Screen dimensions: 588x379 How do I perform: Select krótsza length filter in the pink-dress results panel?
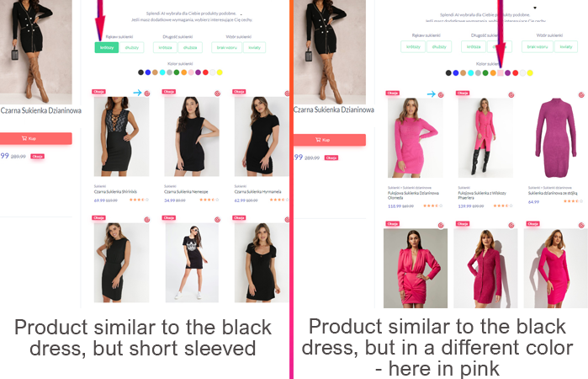click(x=474, y=46)
